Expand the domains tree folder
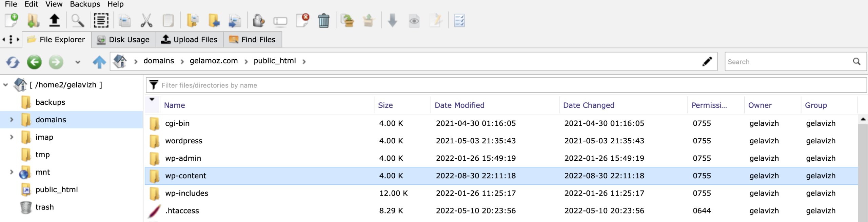Screen dimensions: 868x222 point(12,120)
